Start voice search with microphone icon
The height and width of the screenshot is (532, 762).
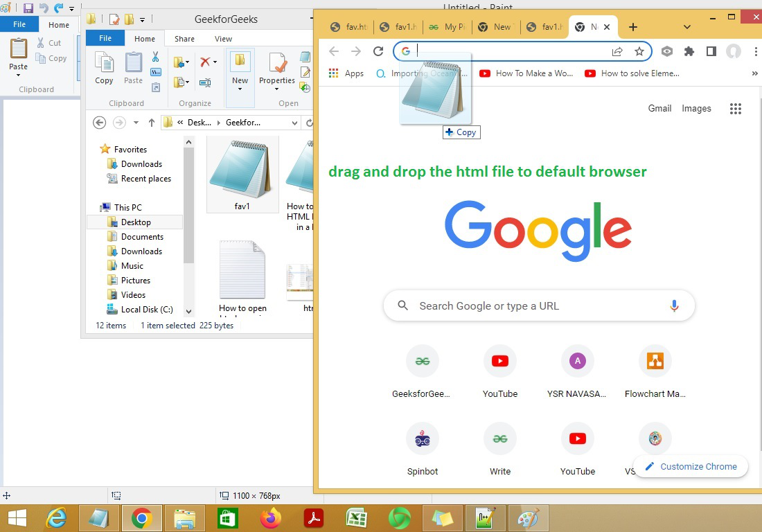(674, 305)
